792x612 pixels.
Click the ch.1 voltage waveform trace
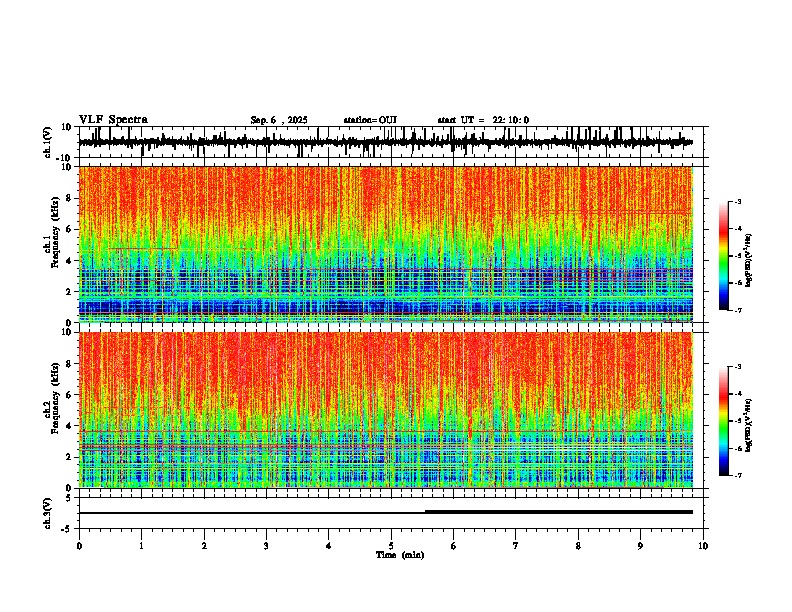click(x=385, y=142)
